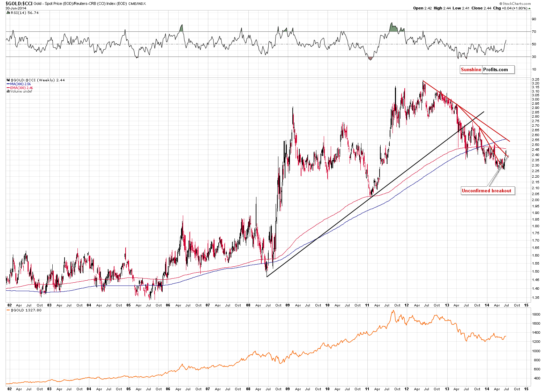
Task: Click the Volume undef legend entry
Action: [x=21, y=91]
